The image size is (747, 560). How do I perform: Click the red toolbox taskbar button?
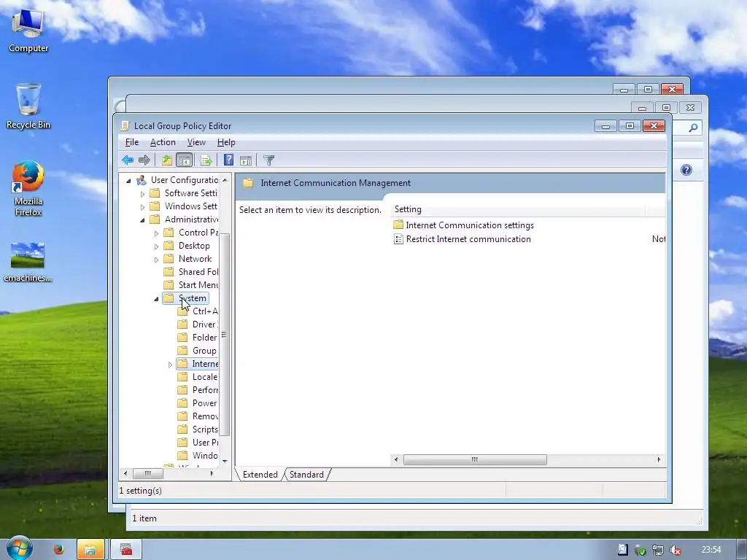126,550
